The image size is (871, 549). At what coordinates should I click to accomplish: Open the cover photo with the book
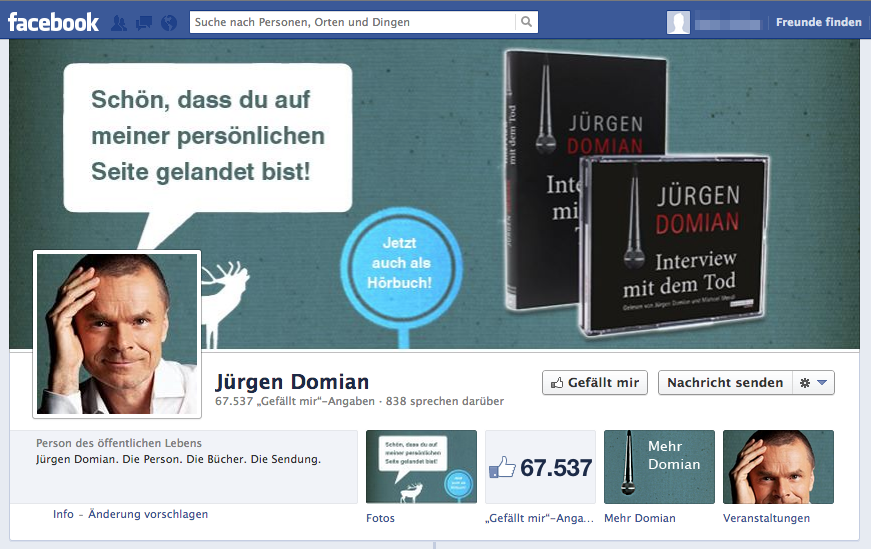click(434, 194)
